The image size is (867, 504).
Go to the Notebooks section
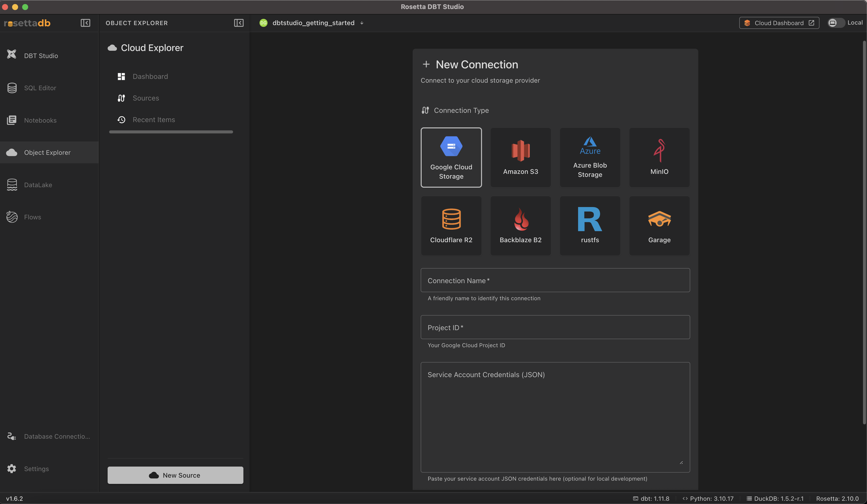[x=49, y=120]
